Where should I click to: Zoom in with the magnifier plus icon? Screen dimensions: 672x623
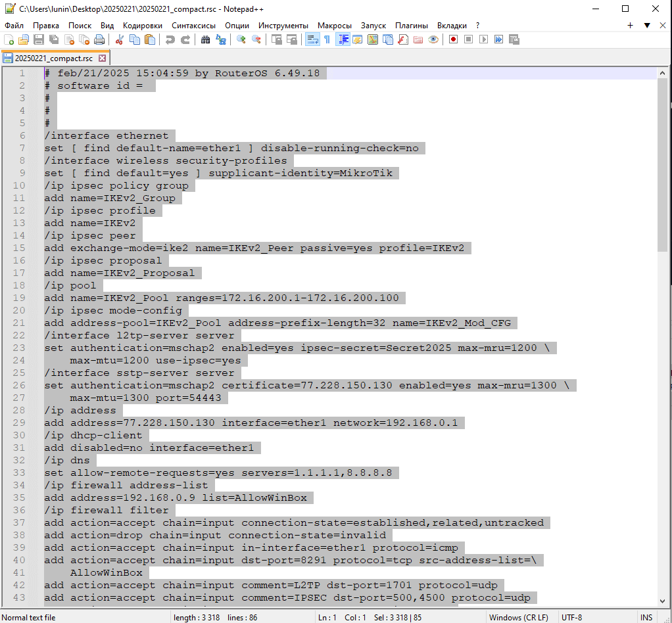(x=241, y=40)
